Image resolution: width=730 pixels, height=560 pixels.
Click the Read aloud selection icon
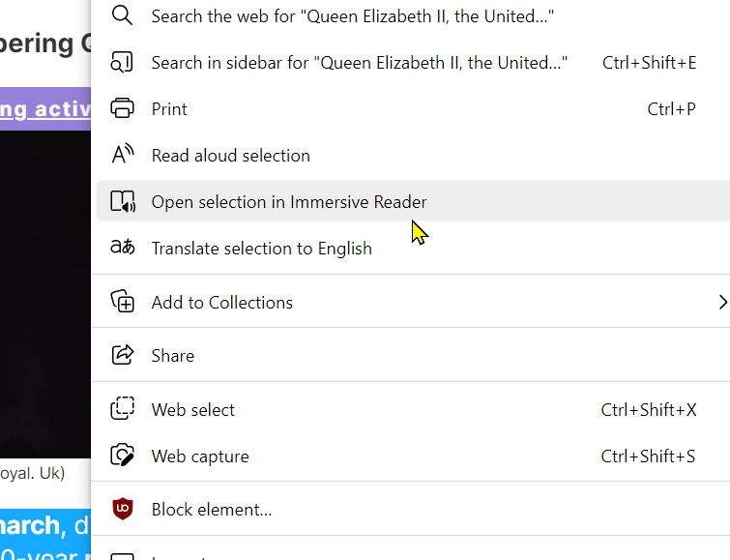123,154
